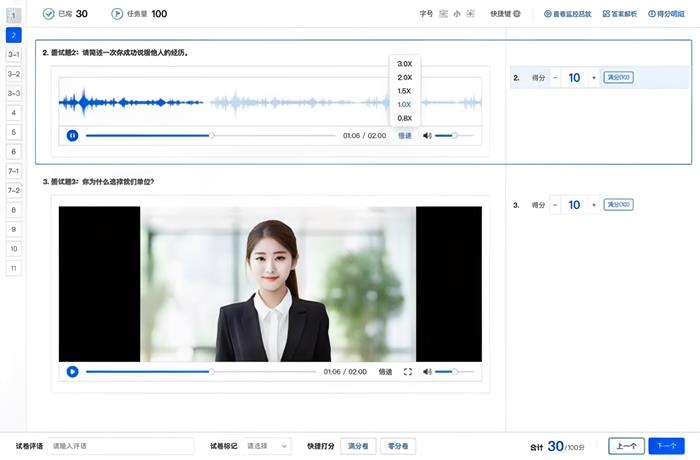Image resolution: width=700 pixels, height=460 pixels.
Task: Open the video in fullscreen
Action: point(407,371)
